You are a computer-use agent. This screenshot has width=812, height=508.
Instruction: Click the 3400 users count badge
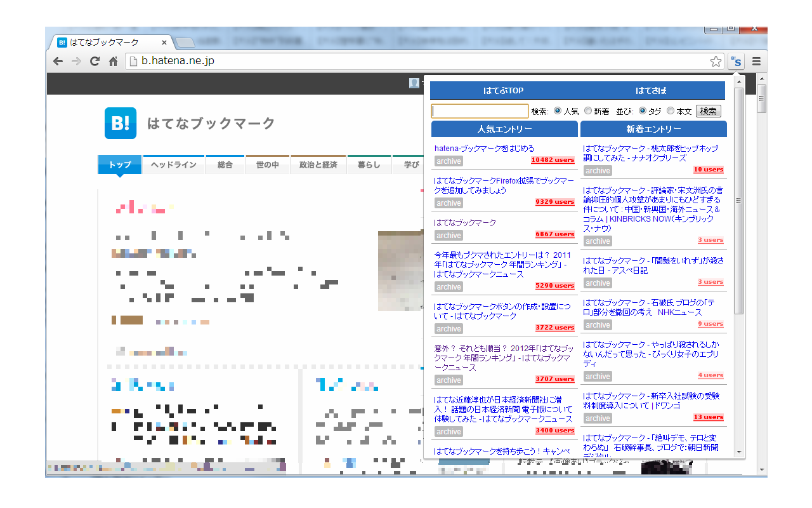click(555, 431)
